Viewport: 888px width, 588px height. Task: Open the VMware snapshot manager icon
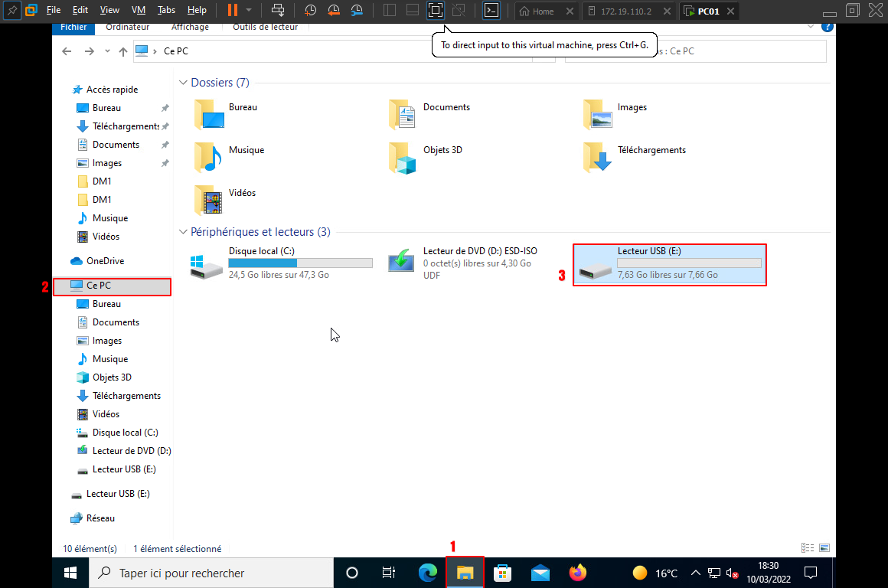(x=357, y=11)
